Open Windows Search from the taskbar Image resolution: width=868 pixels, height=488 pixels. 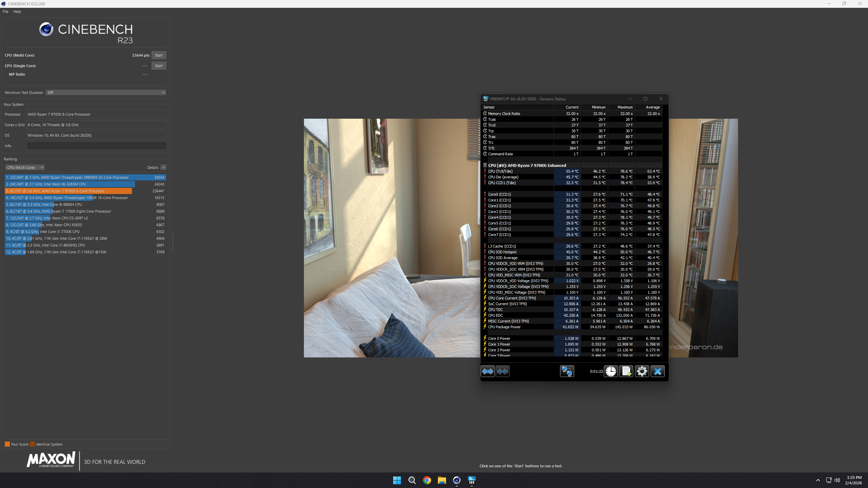tap(412, 480)
